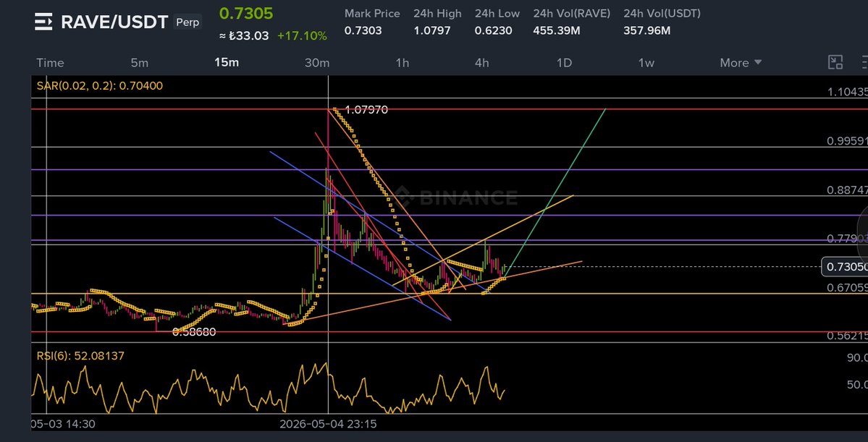
Task: Select the 30m interval
Action: (x=317, y=62)
